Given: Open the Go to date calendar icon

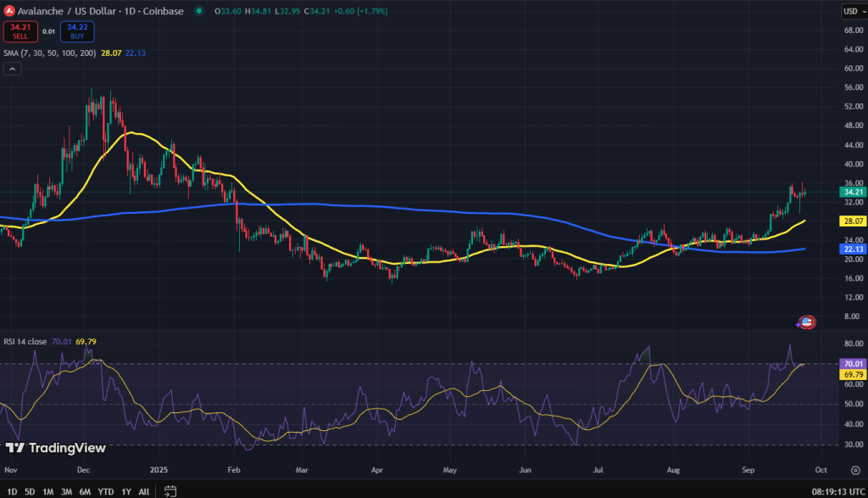Looking at the screenshot, I should 170,490.
